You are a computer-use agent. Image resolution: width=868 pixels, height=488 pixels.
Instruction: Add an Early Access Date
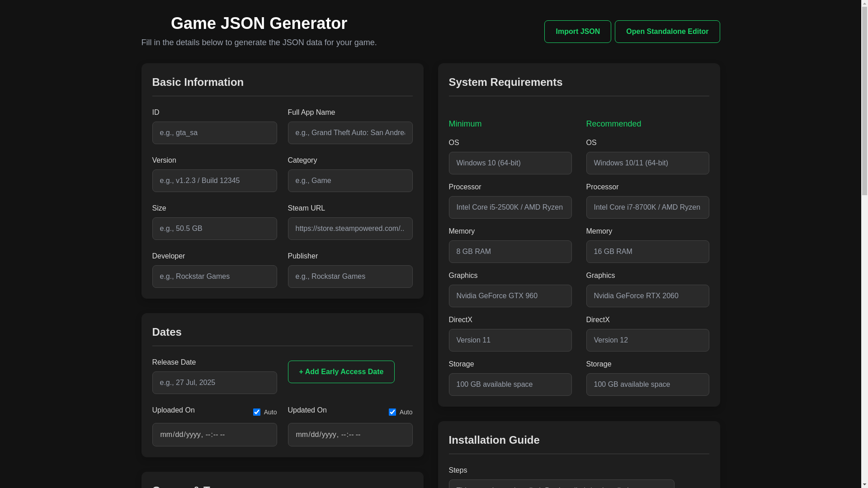tap(341, 372)
